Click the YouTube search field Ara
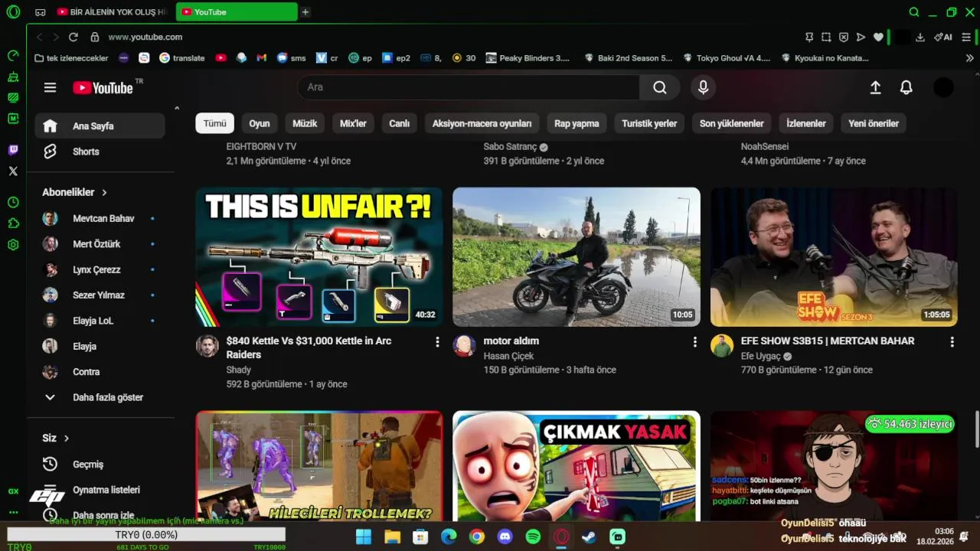The height and width of the screenshot is (551, 980). pos(469,87)
